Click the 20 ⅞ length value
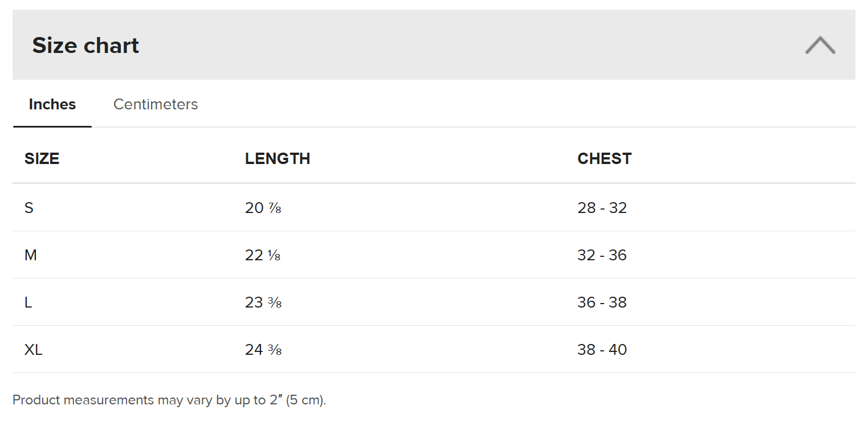This screenshot has width=868, height=430. pyautogui.click(x=263, y=208)
